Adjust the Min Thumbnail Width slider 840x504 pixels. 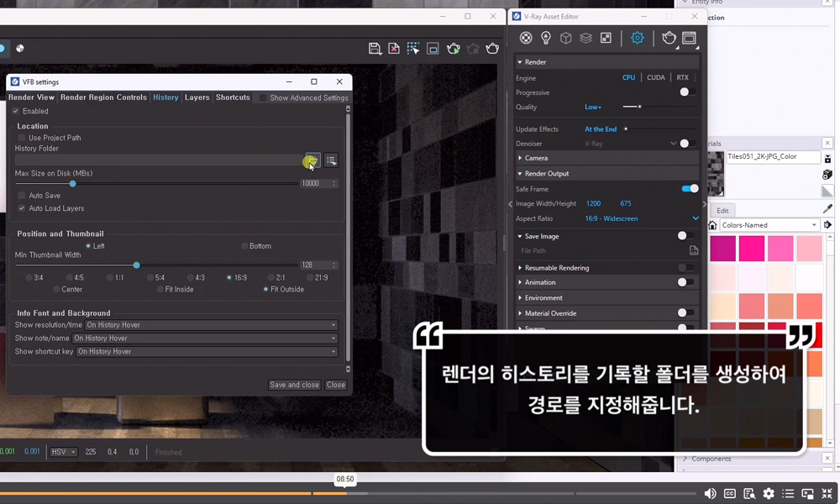(x=137, y=265)
